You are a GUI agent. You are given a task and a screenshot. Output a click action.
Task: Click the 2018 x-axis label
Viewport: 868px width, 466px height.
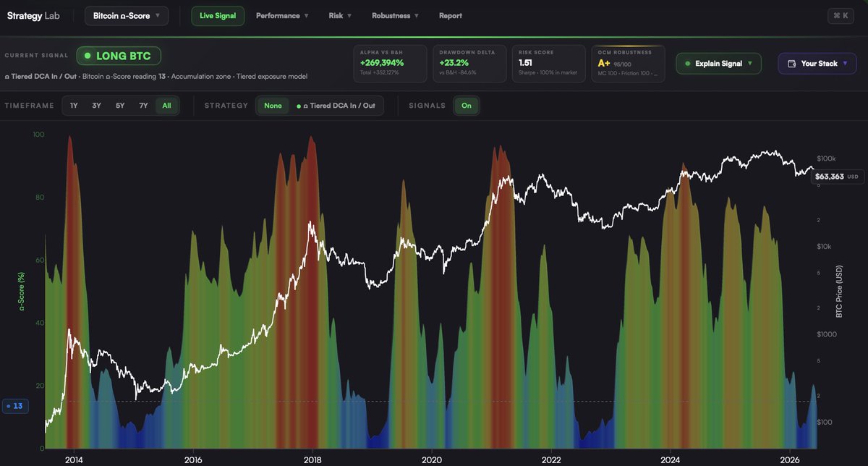[312, 459]
